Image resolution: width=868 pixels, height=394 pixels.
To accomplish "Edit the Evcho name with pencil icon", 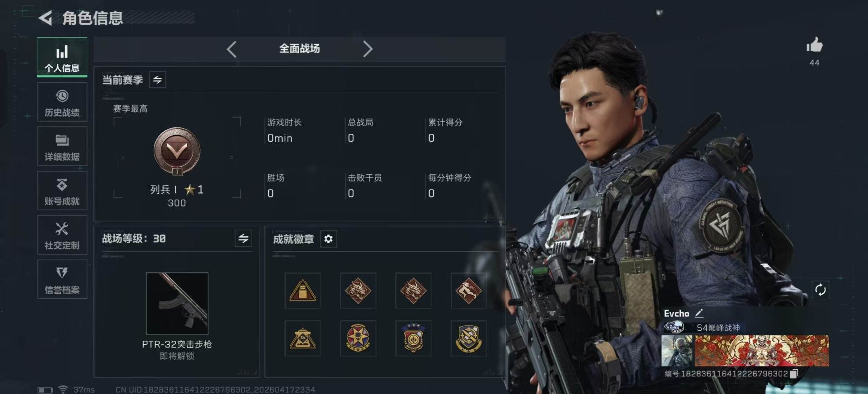I will pyautogui.click(x=699, y=313).
